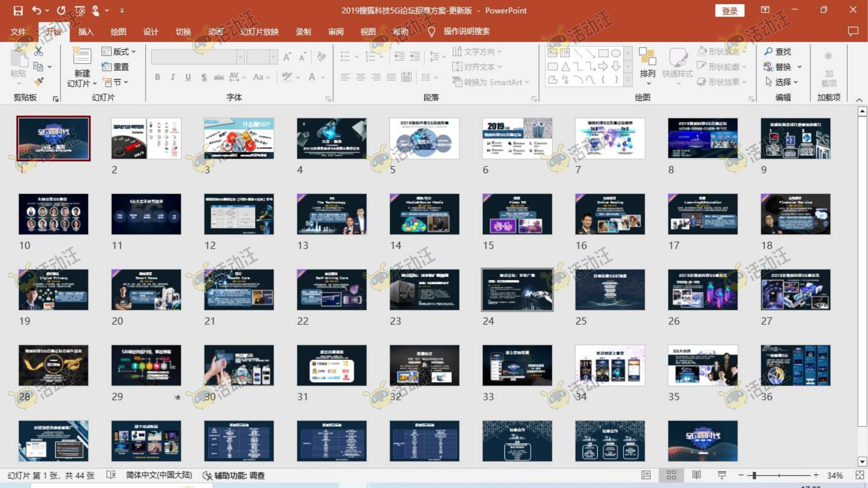Click the Format Painter brush icon
Image resolution: width=868 pixels, height=488 pixels.
tap(38, 82)
